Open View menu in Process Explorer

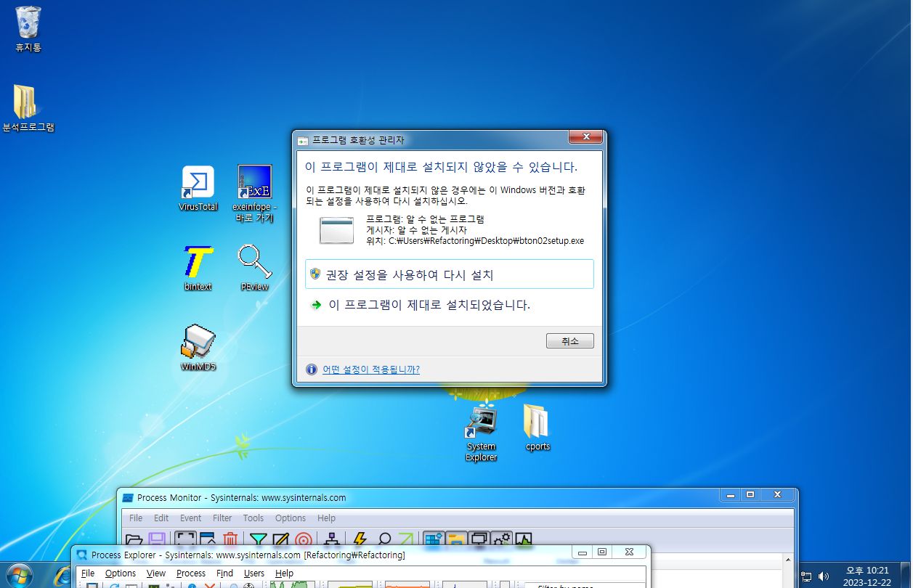[x=156, y=573]
